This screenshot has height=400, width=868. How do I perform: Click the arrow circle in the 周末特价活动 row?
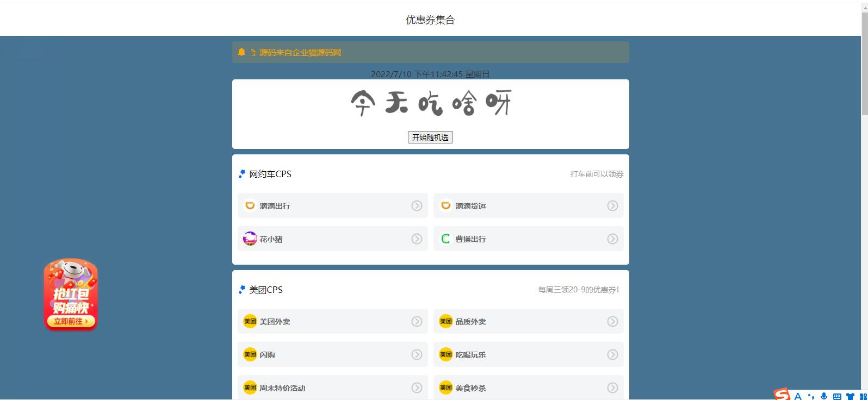(x=417, y=387)
